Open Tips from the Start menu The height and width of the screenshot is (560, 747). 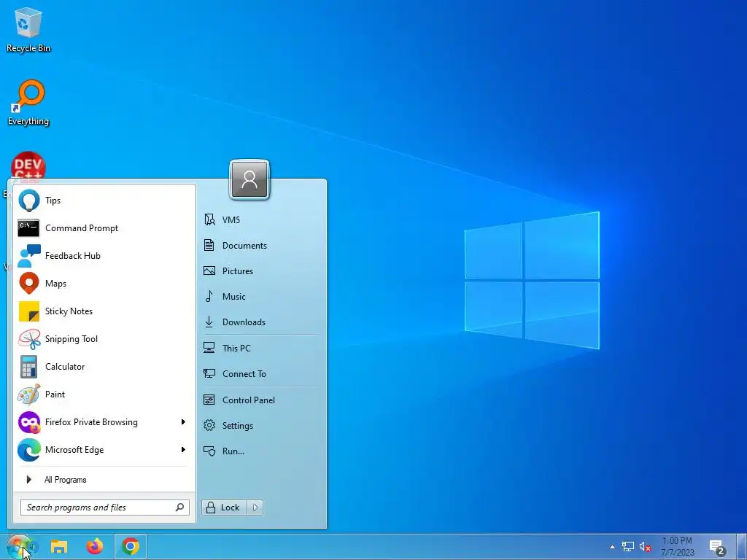(104, 201)
